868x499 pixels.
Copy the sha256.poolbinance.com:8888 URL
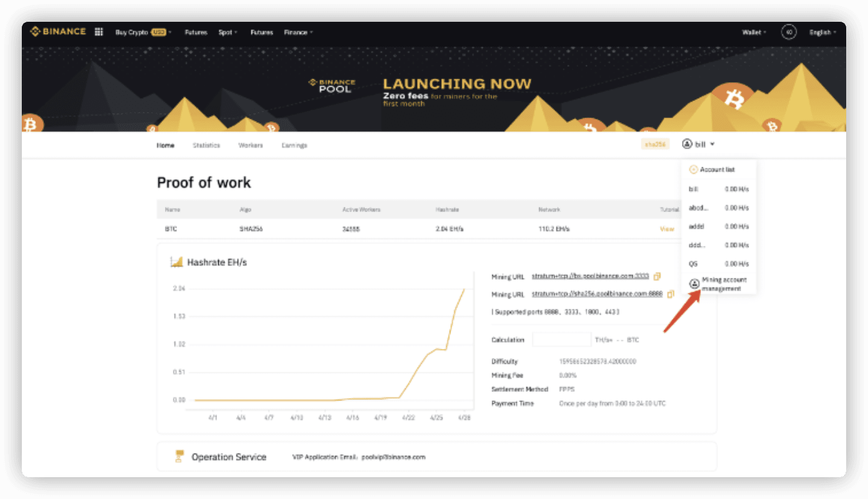coord(670,294)
